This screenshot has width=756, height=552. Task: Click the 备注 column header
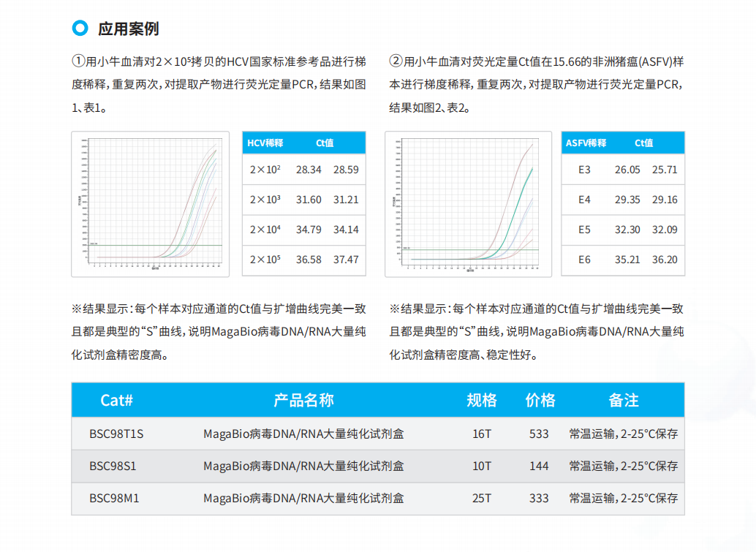coord(624,401)
